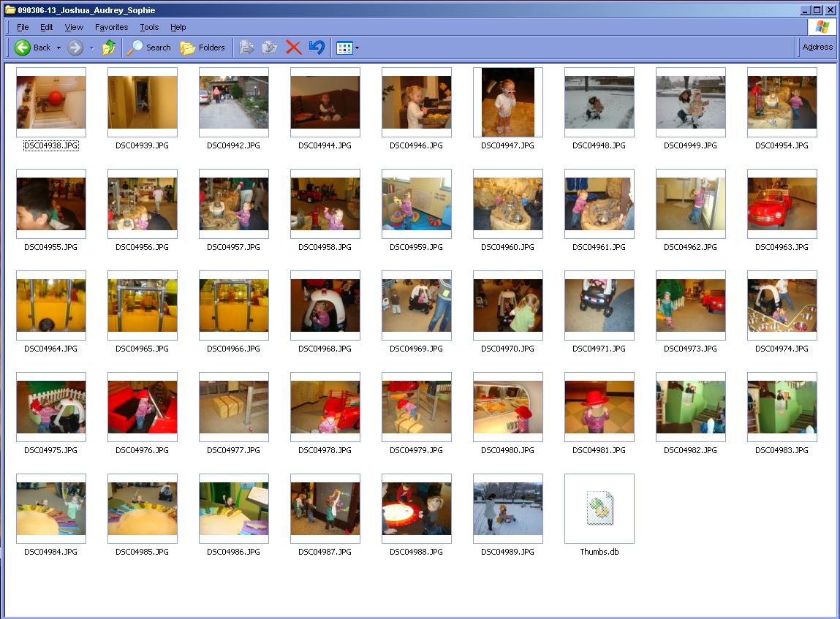Viewport: 840px width, 619px height.
Task: Open the Tools menu
Action: [x=149, y=27]
